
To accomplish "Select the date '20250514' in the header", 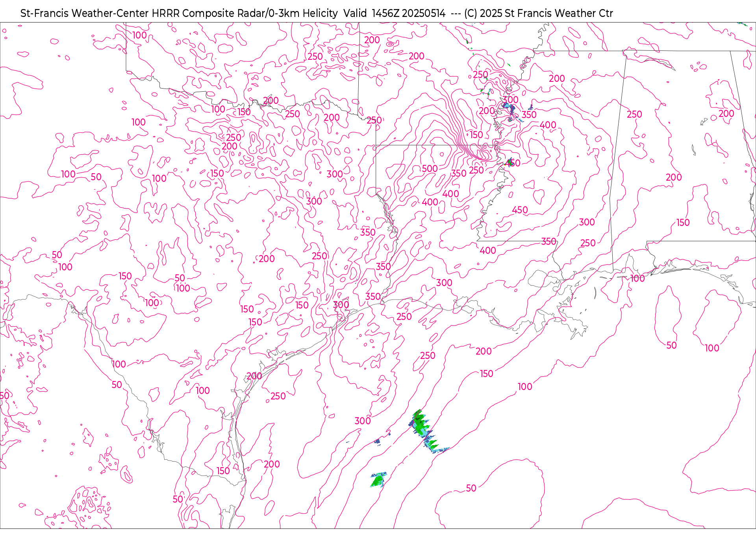I will pyautogui.click(x=424, y=13).
